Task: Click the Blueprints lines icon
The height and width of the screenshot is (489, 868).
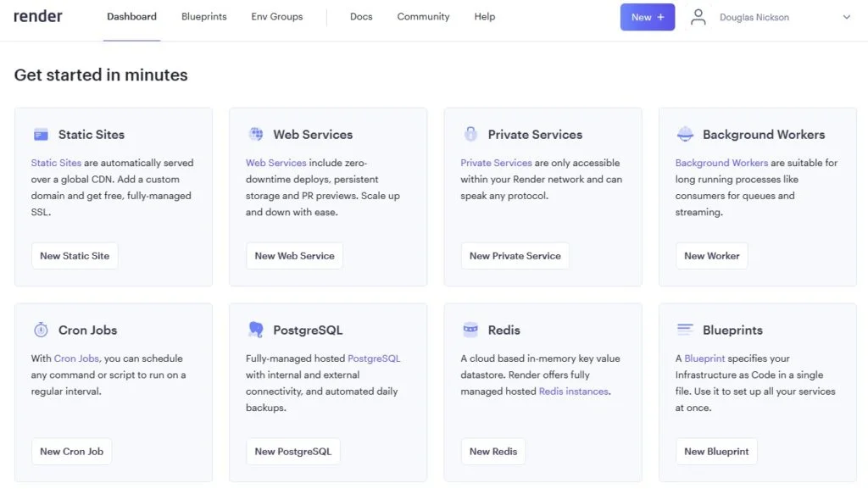Action: click(685, 330)
